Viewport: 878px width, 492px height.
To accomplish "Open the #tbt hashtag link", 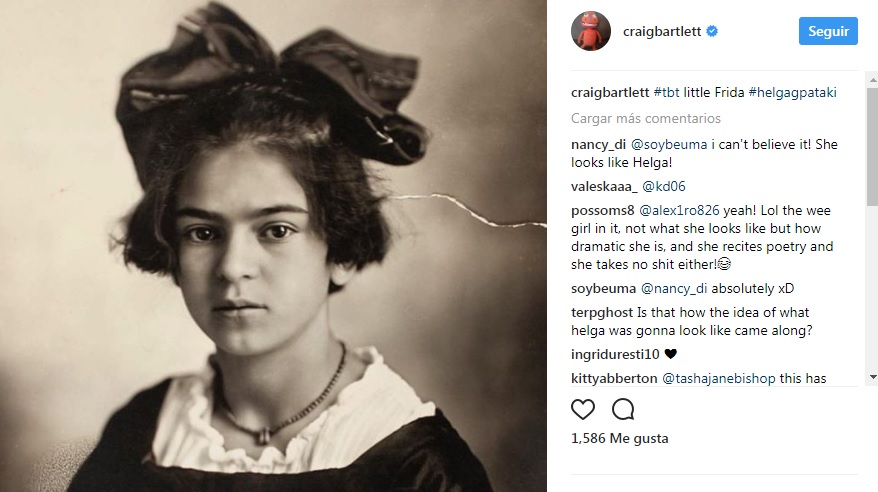I will click(x=666, y=92).
